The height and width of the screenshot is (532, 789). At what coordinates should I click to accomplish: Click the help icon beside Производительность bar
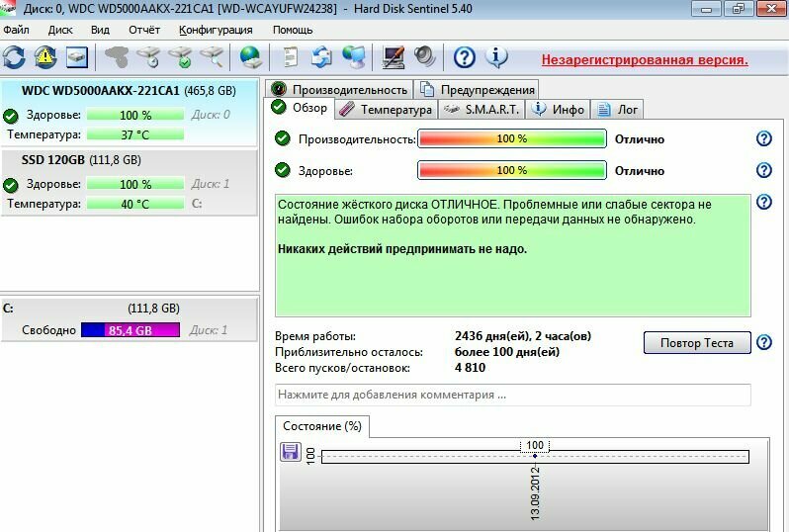(764, 138)
